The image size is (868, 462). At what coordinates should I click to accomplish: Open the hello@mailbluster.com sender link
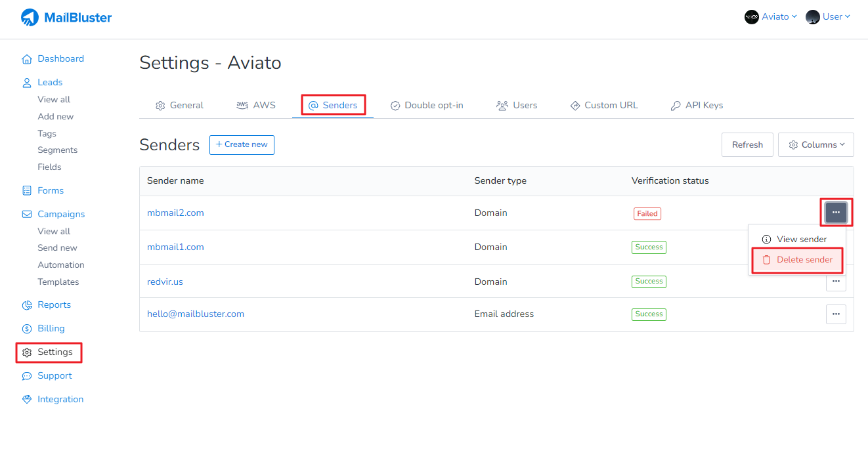[196, 314]
